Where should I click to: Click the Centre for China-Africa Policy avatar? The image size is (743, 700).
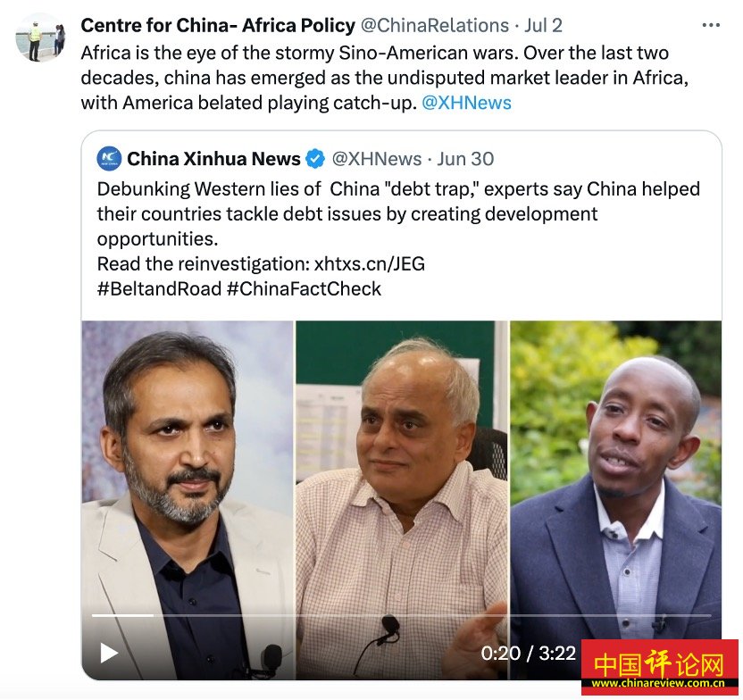[x=40, y=37]
